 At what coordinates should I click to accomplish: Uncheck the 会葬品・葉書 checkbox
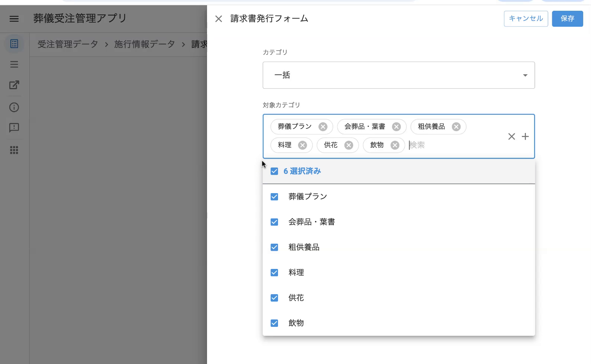click(x=274, y=222)
